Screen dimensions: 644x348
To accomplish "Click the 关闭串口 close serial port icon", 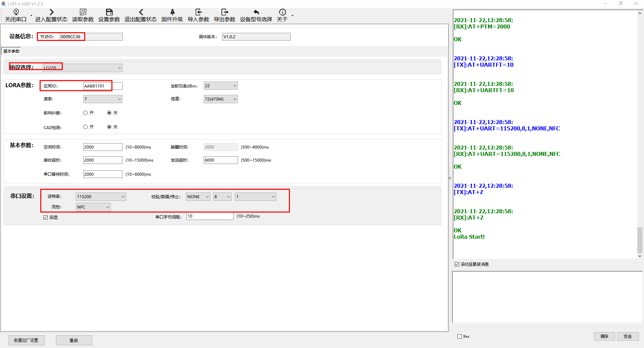I will (x=16, y=12).
